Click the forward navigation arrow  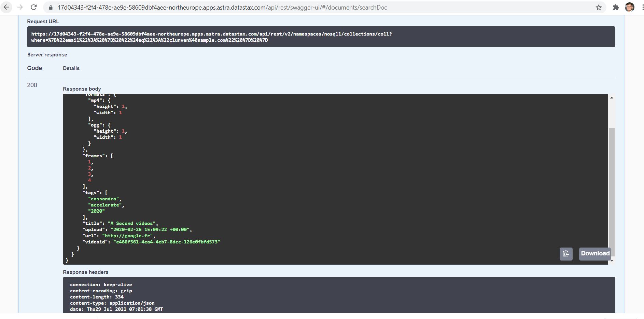click(20, 7)
